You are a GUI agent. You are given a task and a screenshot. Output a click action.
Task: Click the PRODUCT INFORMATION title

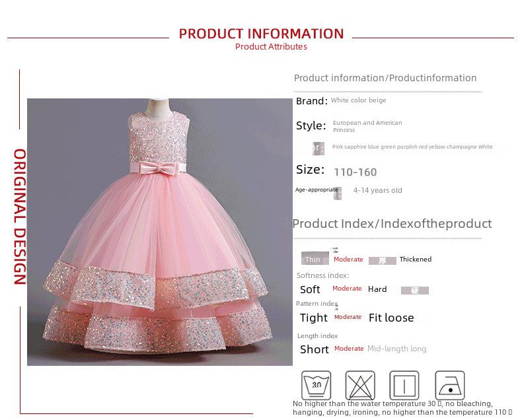coord(261,34)
